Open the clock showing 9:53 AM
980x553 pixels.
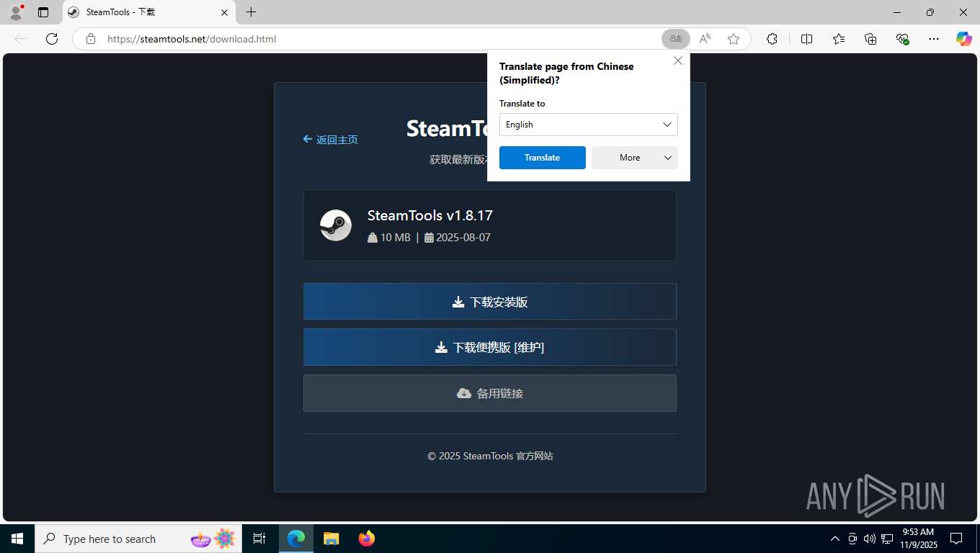917,539
